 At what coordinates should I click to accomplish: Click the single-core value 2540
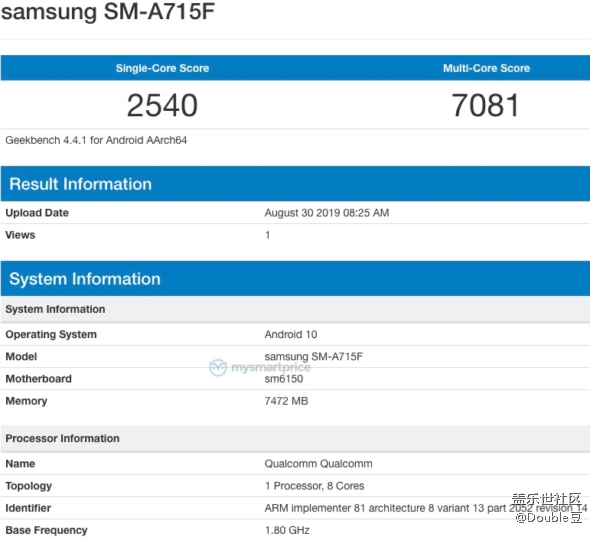162,105
